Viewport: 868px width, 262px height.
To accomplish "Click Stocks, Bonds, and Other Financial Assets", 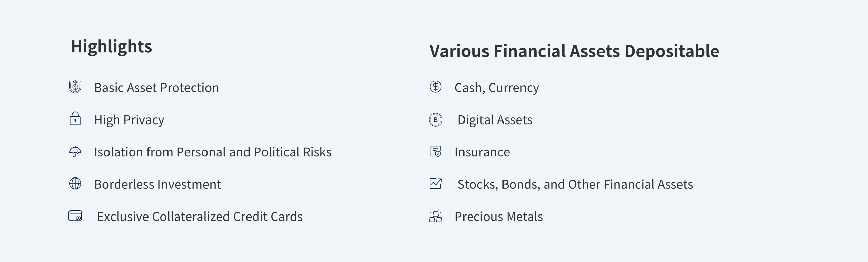I will (575, 185).
